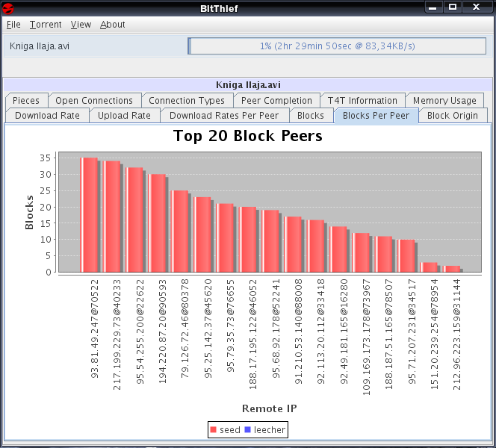Screen dimensions: 496x448
Task: Click the bar for 79.126.72.46@80378
Action: [x=179, y=231]
